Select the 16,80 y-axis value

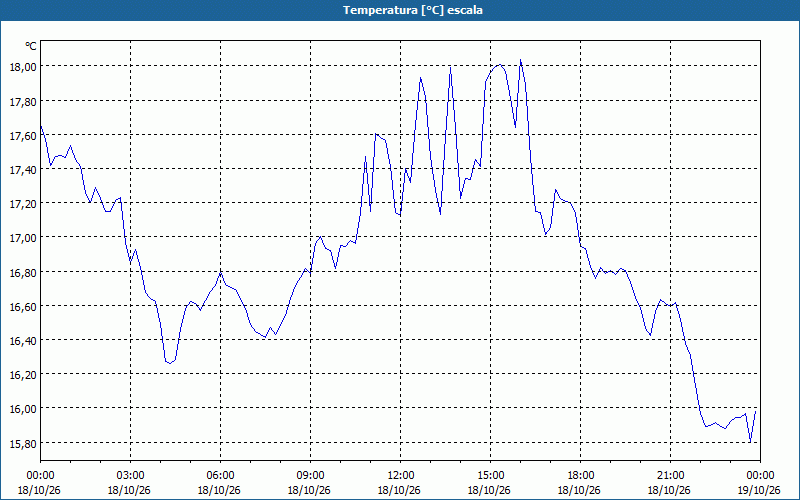23,272
